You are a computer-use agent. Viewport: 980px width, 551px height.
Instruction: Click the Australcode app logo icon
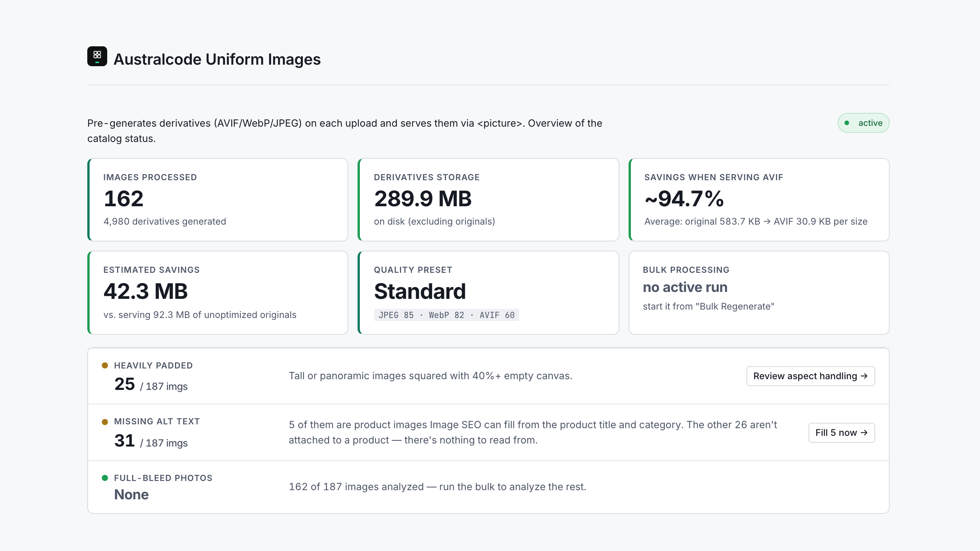pyautogui.click(x=97, y=56)
